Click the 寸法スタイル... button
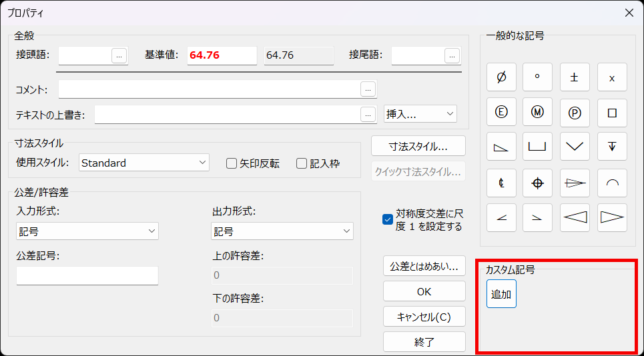The image size is (644, 356). (418, 146)
